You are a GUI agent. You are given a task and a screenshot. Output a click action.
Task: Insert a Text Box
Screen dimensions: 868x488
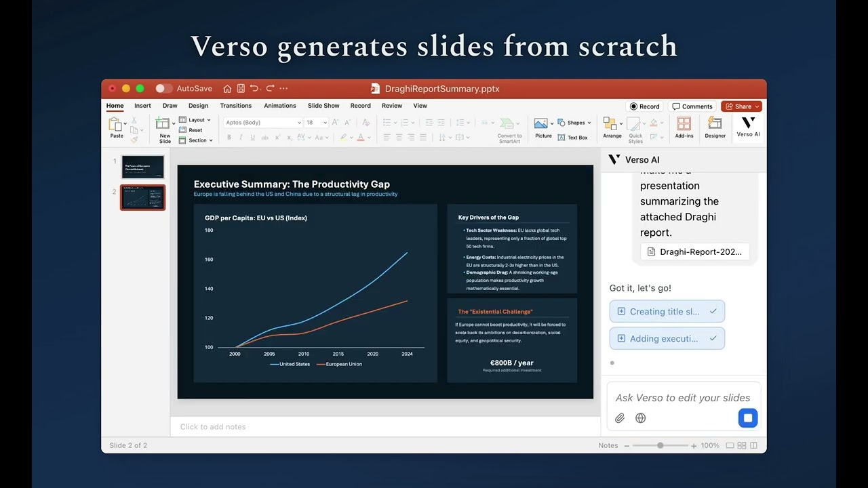(x=573, y=138)
